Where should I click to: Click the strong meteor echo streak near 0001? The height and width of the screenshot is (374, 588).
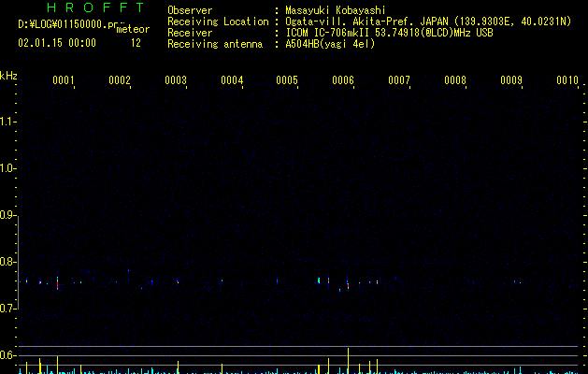57,280
